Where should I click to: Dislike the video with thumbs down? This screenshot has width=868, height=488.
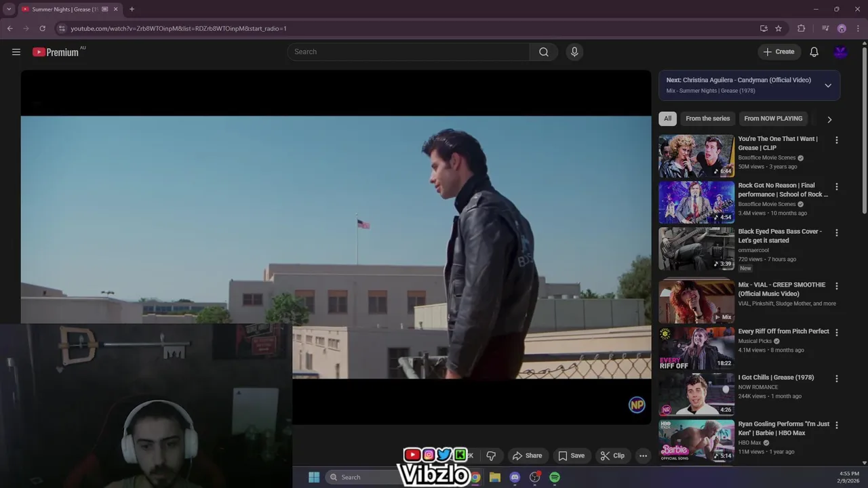pos(492,455)
